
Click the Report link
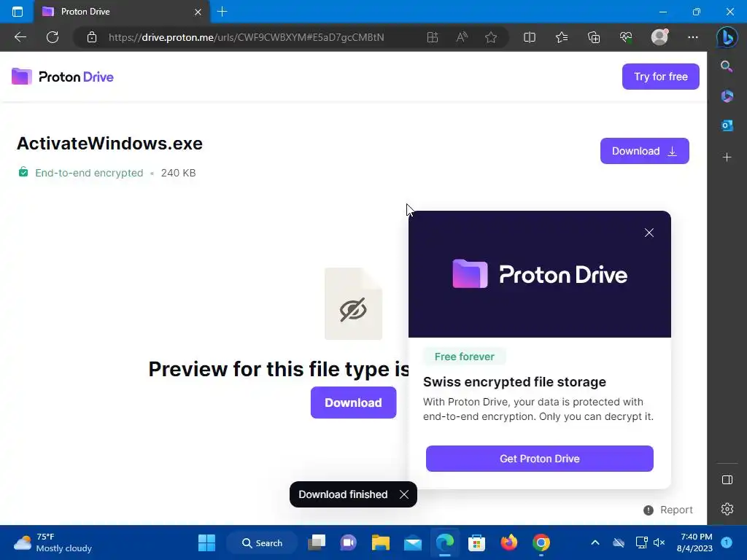[x=668, y=510]
